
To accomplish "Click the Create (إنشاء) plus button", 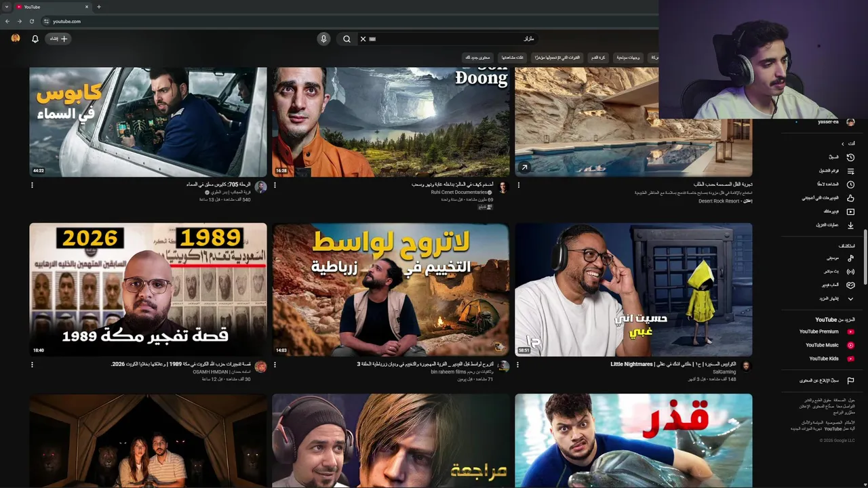I will pos(59,39).
